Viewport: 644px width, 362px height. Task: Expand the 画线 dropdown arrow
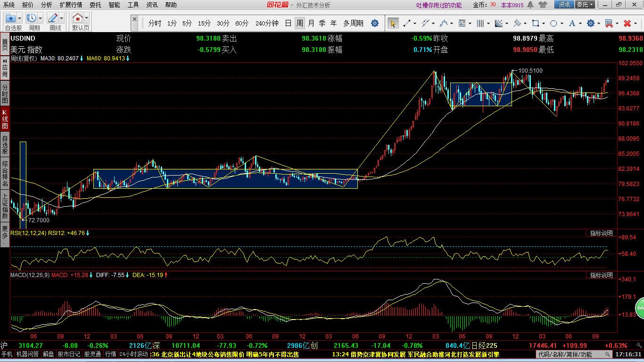[61, 18]
